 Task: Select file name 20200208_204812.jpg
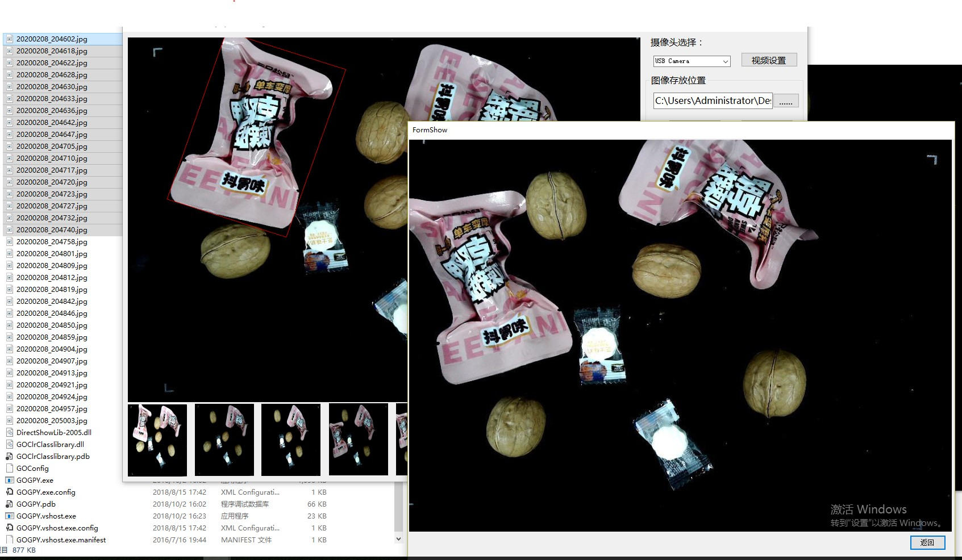click(x=52, y=278)
